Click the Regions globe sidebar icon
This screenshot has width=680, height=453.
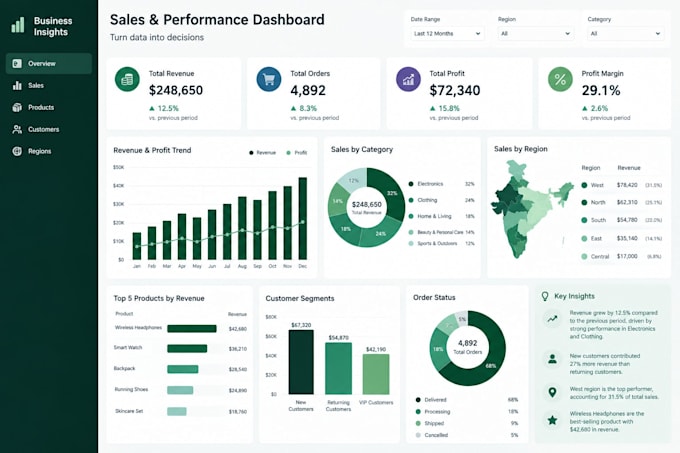click(x=17, y=151)
